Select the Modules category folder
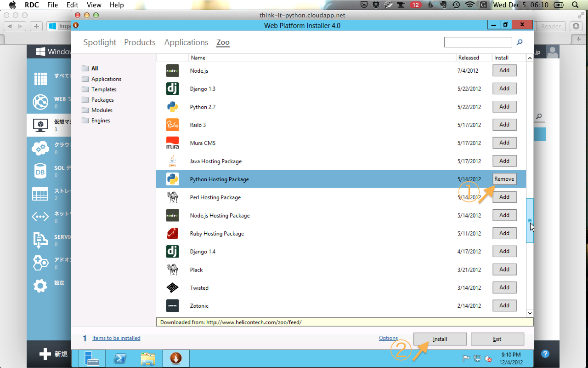This screenshot has height=368, width=588. point(97,110)
